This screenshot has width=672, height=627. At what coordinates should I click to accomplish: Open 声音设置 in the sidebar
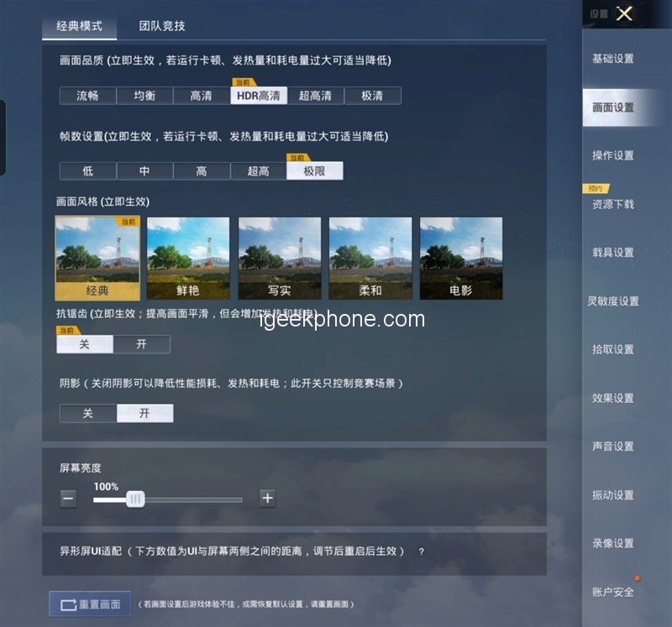[613, 447]
